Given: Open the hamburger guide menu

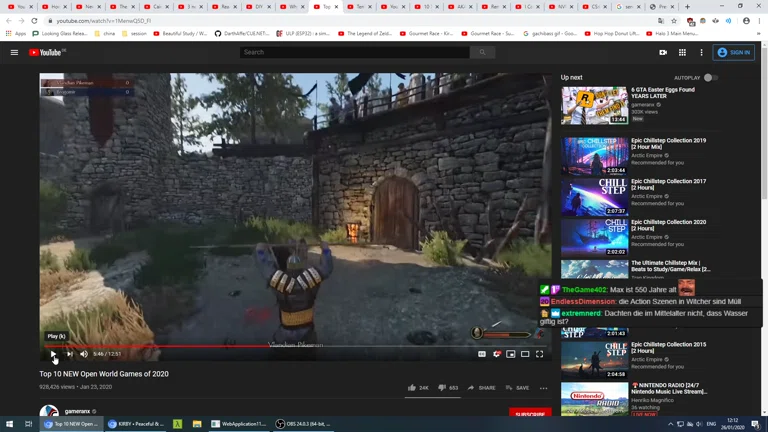Looking at the screenshot, I should tap(14, 52).
